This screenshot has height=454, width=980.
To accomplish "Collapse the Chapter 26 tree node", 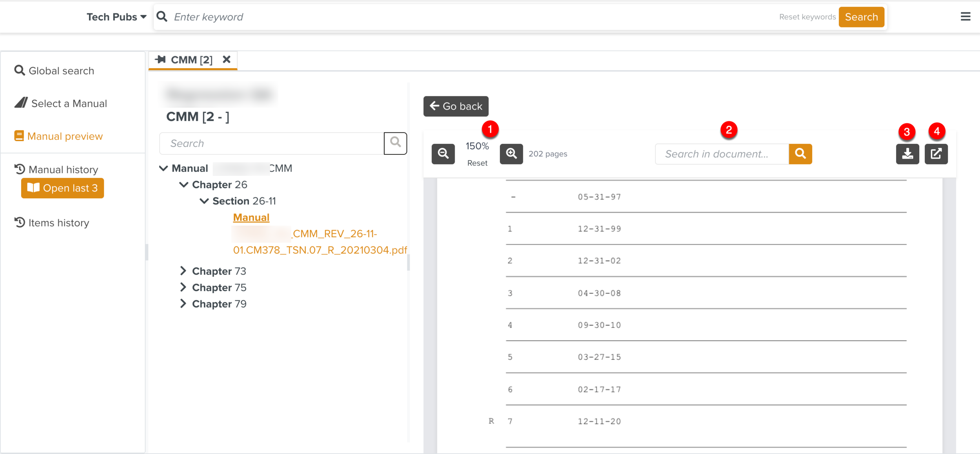I will pos(183,184).
